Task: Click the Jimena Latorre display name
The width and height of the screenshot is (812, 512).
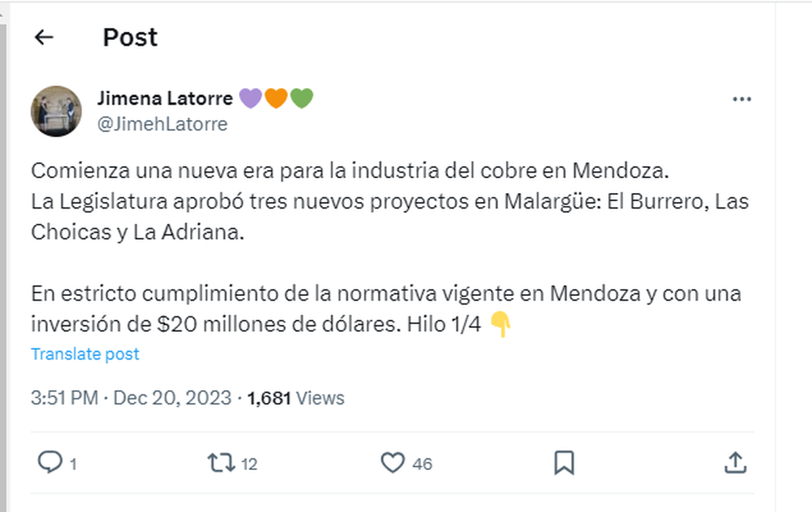Action: (165, 98)
